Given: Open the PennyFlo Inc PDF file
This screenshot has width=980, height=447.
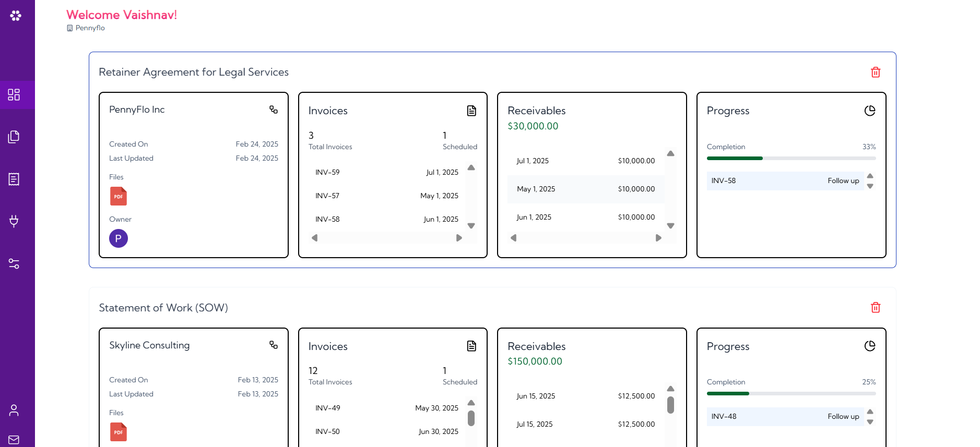Looking at the screenshot, I should (119, 196).
